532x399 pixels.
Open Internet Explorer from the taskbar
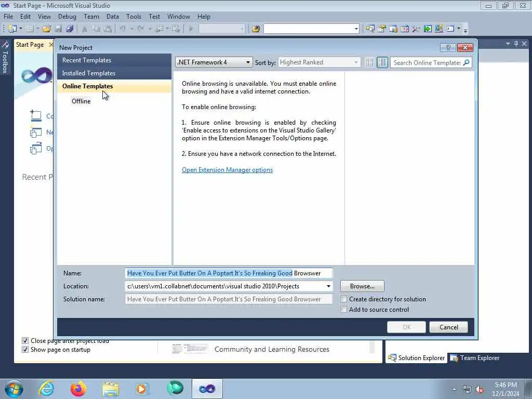click(x=46, y=389)
